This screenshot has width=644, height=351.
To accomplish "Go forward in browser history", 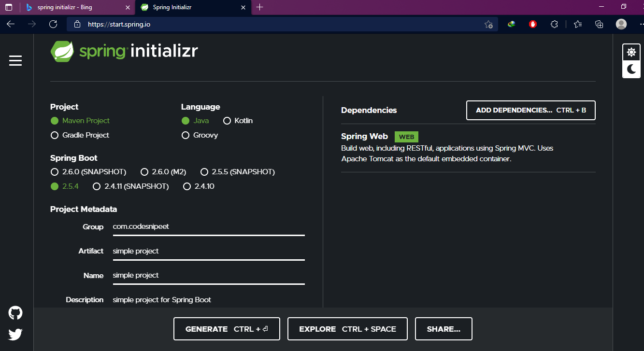I will click(x=32, y=24).
